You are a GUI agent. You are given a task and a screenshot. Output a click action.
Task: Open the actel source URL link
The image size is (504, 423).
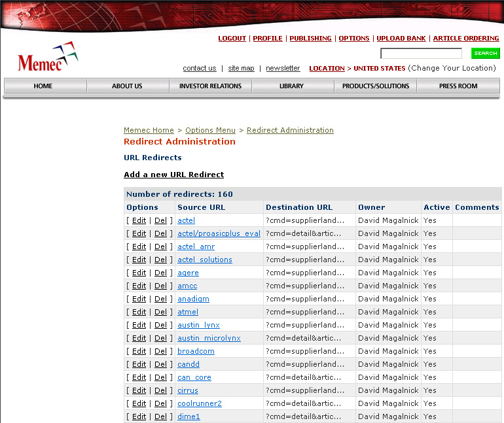click(x=186, y=220)
